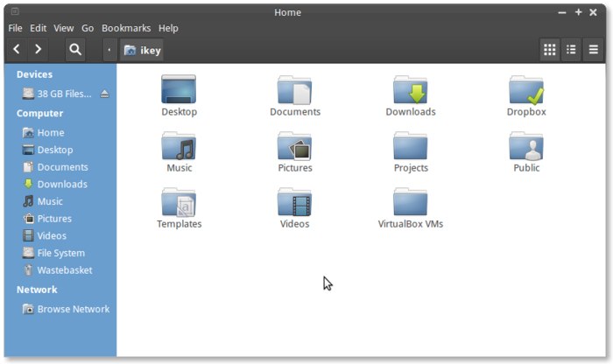
Task: Go forward with the right arrow button
Action: point(38,50)
